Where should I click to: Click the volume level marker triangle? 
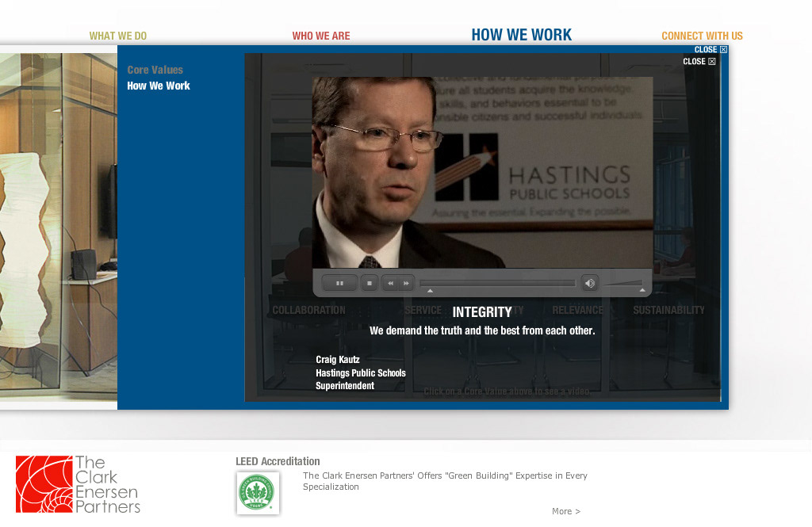tap(642, 290)
